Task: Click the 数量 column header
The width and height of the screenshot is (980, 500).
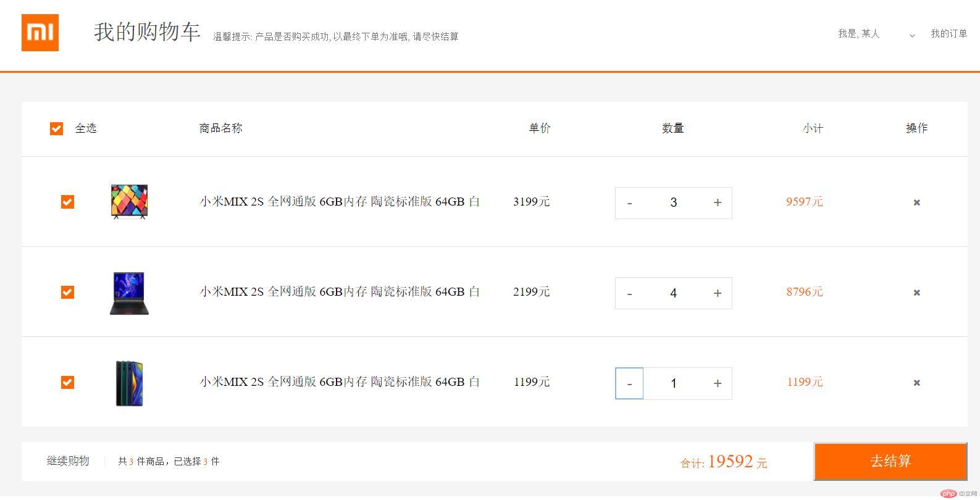Action: tap(673, 128)
